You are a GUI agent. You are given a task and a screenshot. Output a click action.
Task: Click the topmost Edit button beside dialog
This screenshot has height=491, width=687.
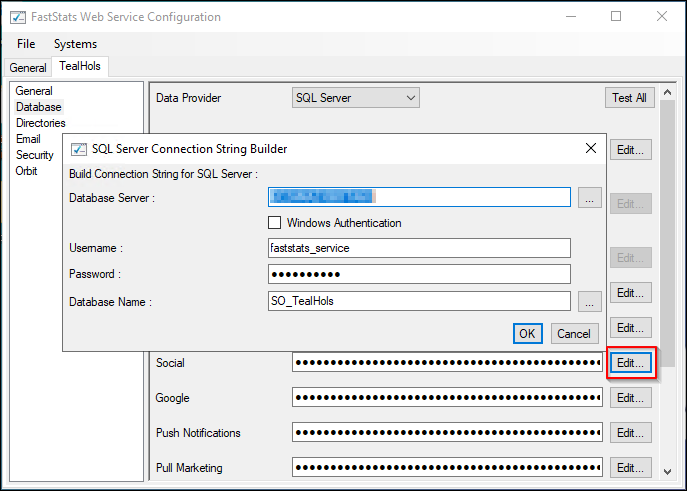(x=630, y=150)
